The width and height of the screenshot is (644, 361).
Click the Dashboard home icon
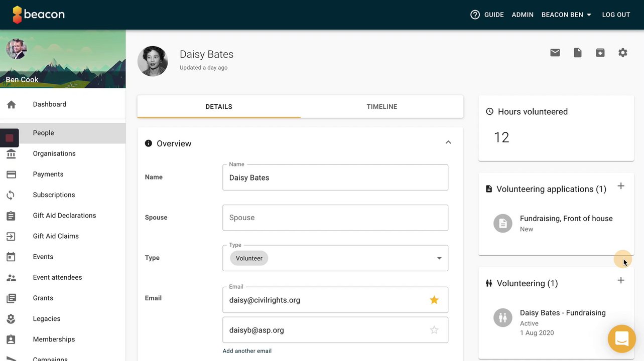click(11, 104)
